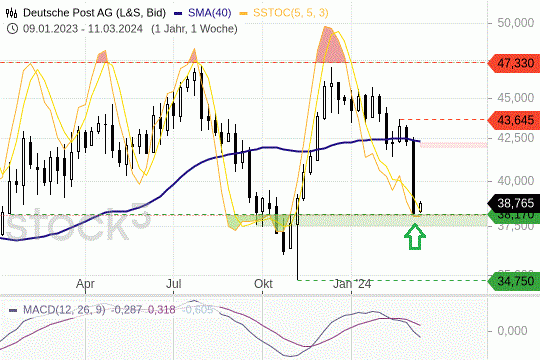Click the Jul time axis marker

coord(174,284)
